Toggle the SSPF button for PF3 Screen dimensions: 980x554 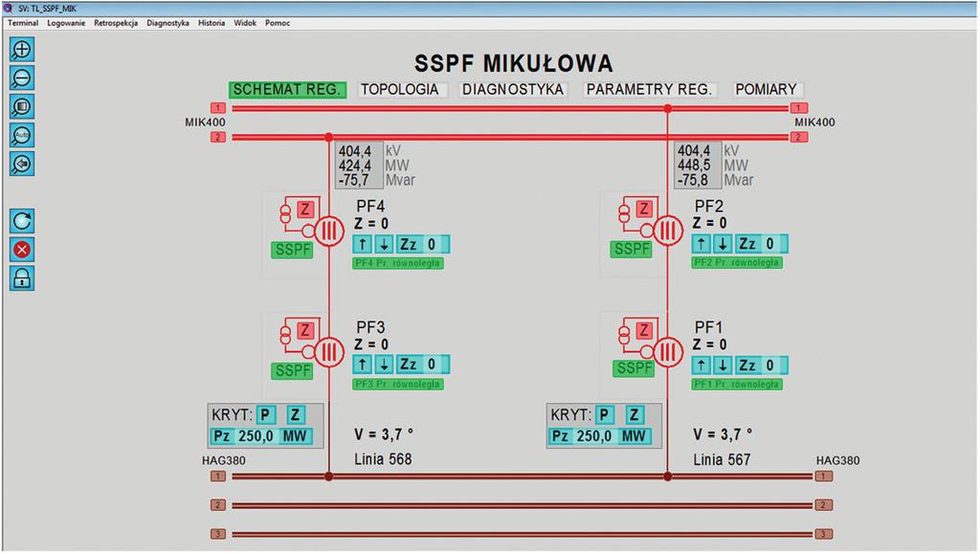coord(292,371)
